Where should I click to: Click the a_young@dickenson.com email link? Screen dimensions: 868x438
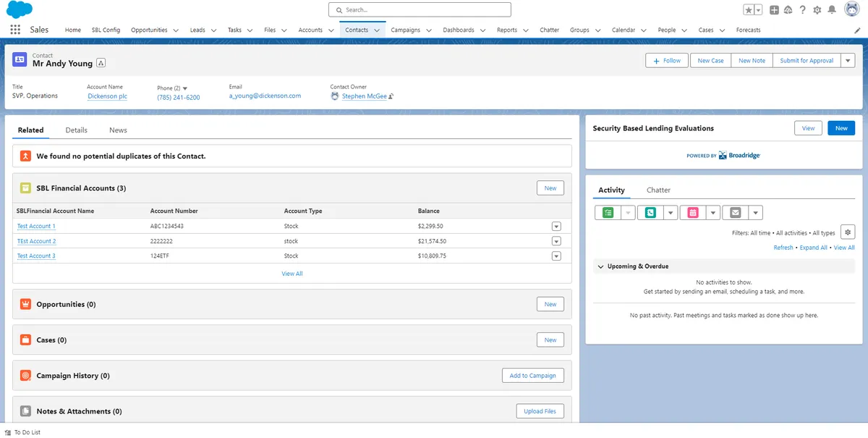(x=265, y=96)
